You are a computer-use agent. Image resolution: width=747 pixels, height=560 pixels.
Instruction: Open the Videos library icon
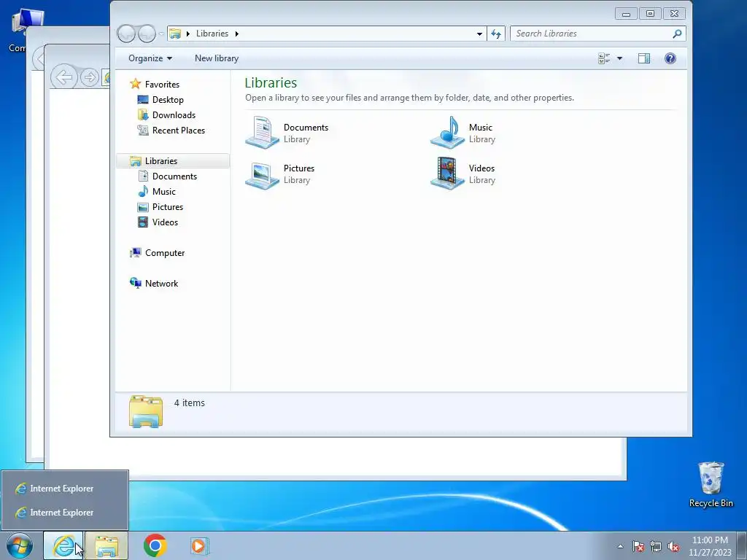pyautogui.click(x=447, y=174)
